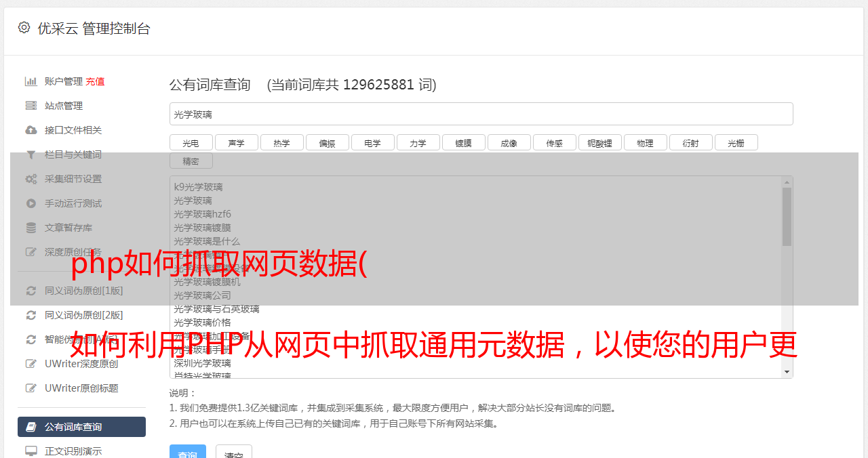The width and height of the screenshot is (868, 458).
Task: Choose the 铌酸锂 keyword tag
Action: [x=600, y=143]
